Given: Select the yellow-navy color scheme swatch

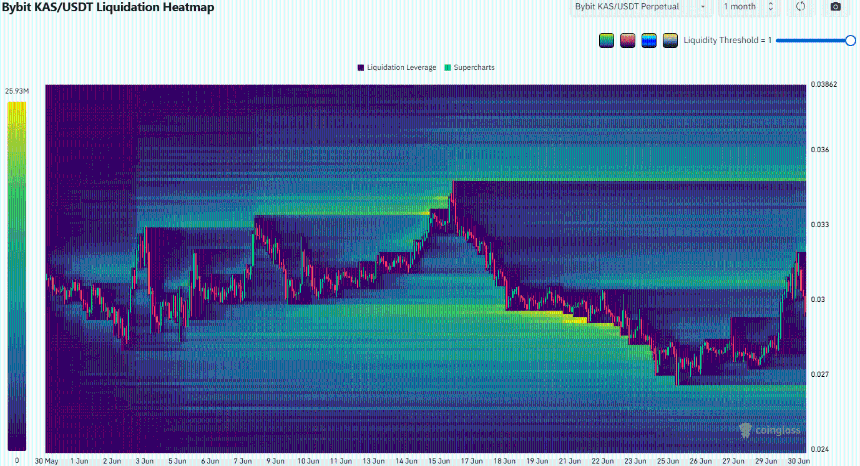Looking at the screenshot, I should pyautogui.click(x=670, y=41).
